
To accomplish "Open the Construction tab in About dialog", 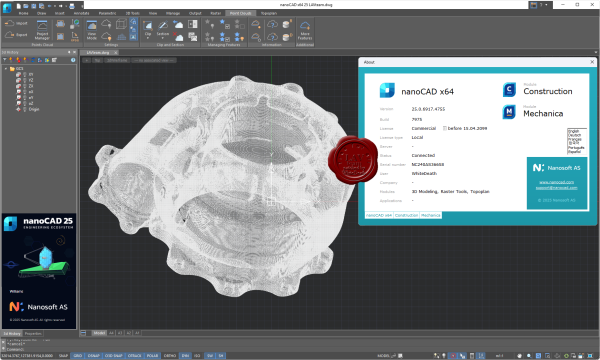I will [x=406, y=215].
